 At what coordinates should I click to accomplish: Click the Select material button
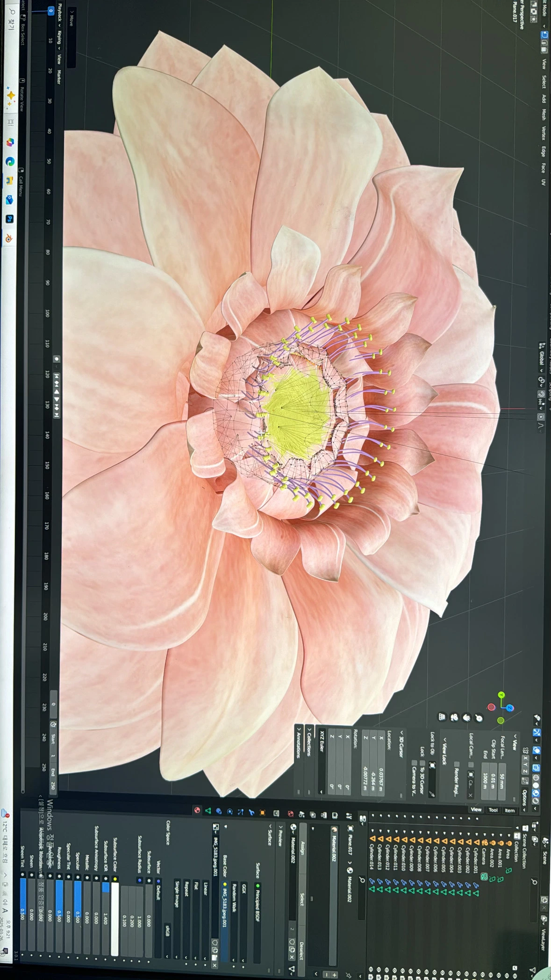coord(302,899)
